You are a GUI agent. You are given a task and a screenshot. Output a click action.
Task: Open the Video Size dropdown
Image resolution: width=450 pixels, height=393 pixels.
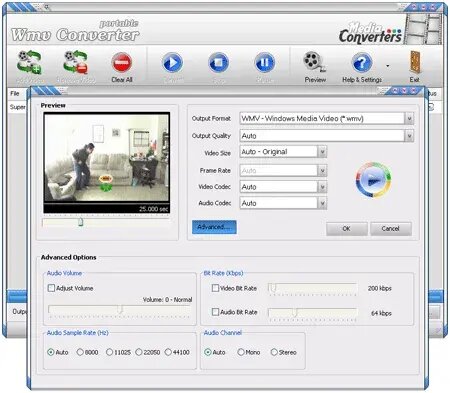pos(322,152)
